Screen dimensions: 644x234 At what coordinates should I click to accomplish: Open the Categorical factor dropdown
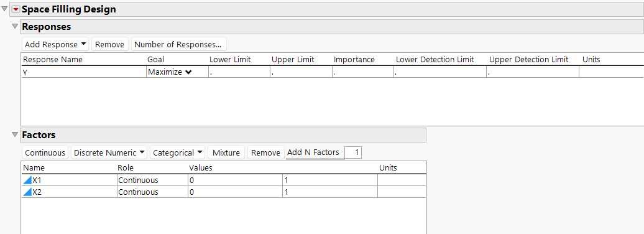177,152
